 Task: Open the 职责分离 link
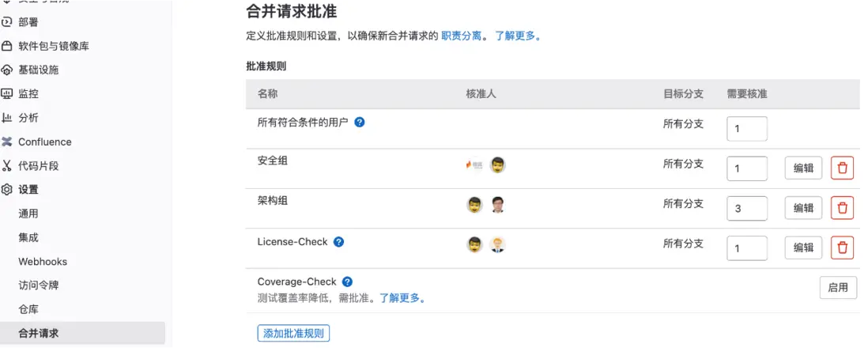tap(462, 36)
